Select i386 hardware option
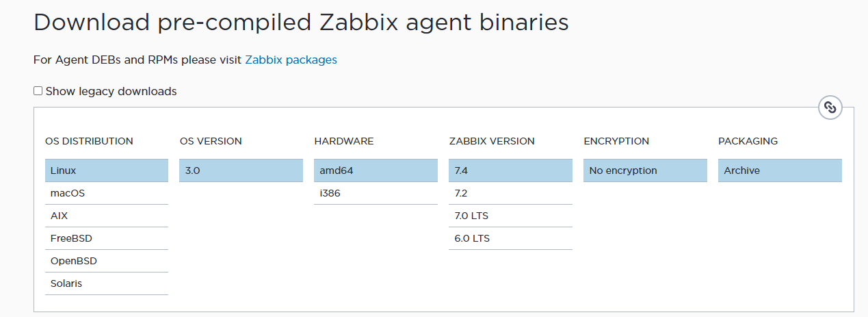 coord(376,193)
